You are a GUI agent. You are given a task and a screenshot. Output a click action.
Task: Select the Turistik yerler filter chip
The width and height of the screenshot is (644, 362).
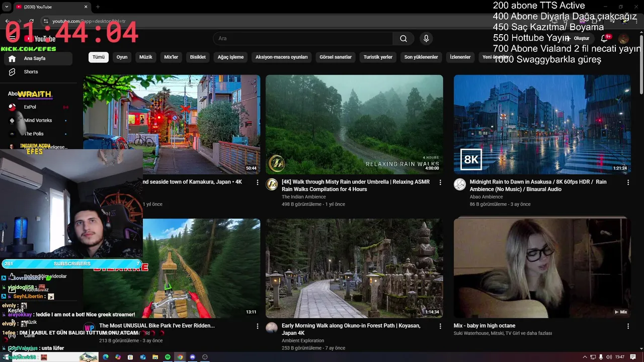click(378, 57)
